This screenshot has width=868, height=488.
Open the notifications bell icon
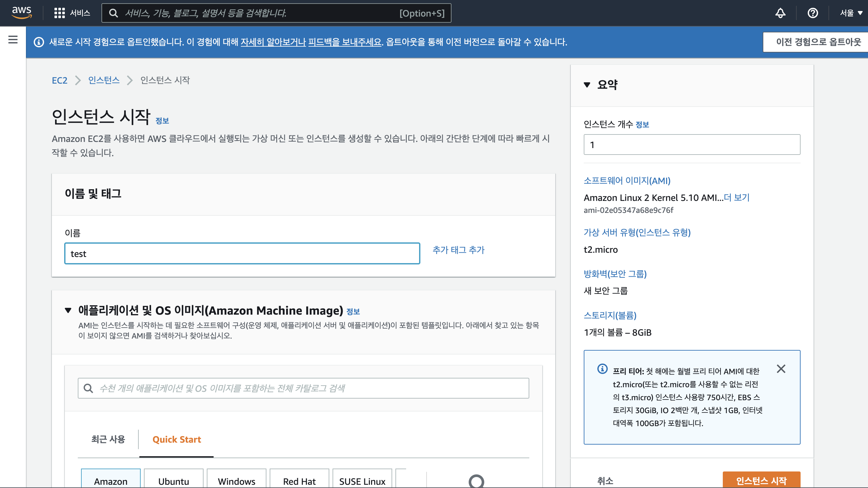point(780,13)
